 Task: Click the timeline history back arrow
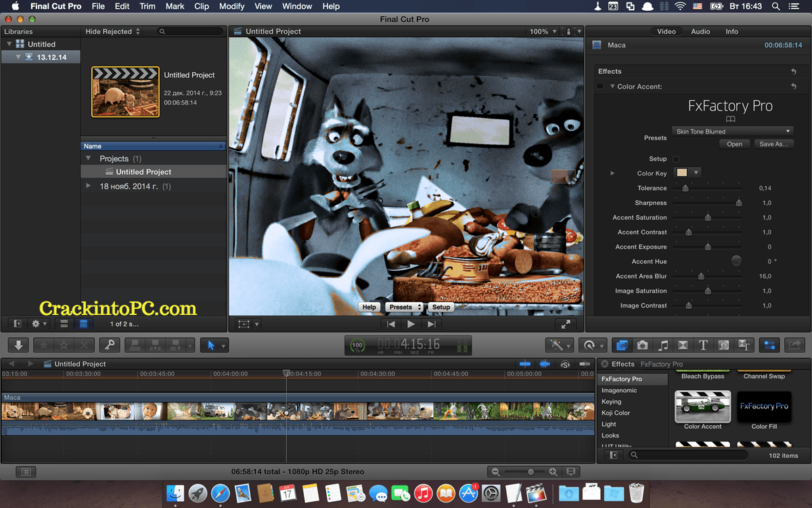pyautogui.click(x=11, y=364)
